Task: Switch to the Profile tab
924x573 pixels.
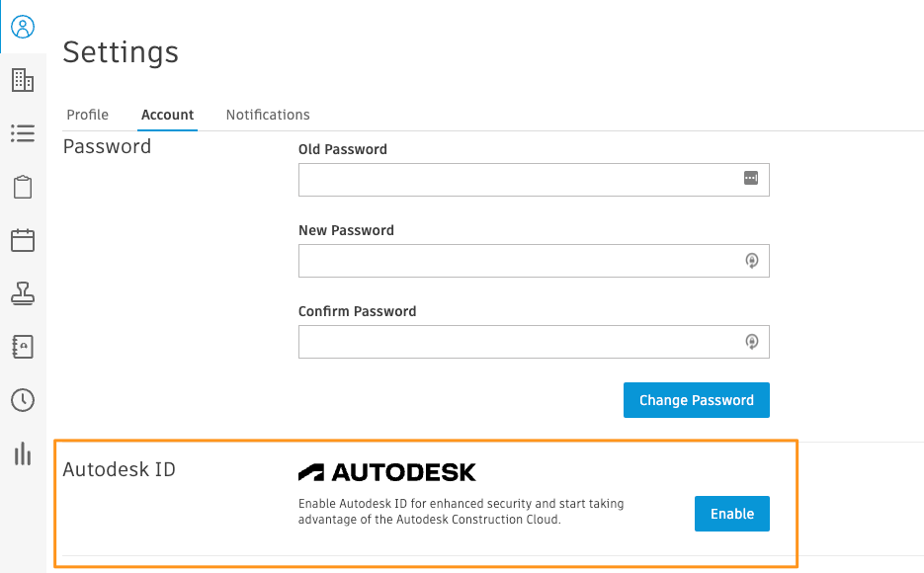Action: coord(87,115)
